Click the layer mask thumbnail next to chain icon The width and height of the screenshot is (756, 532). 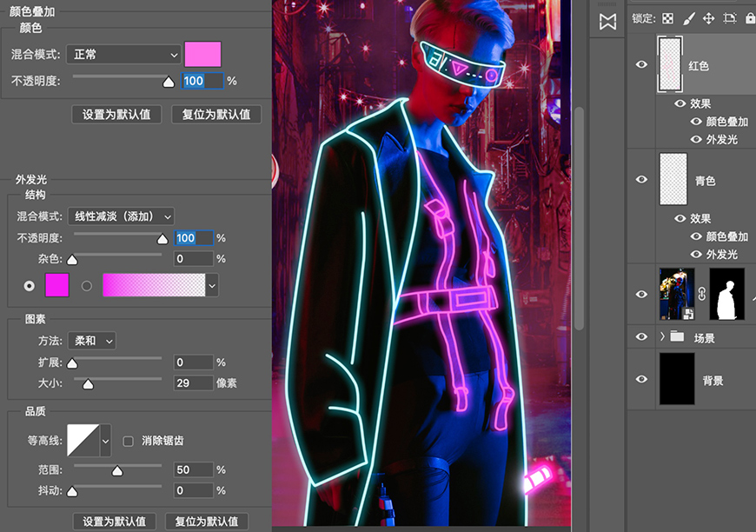[x=726, y=293]
